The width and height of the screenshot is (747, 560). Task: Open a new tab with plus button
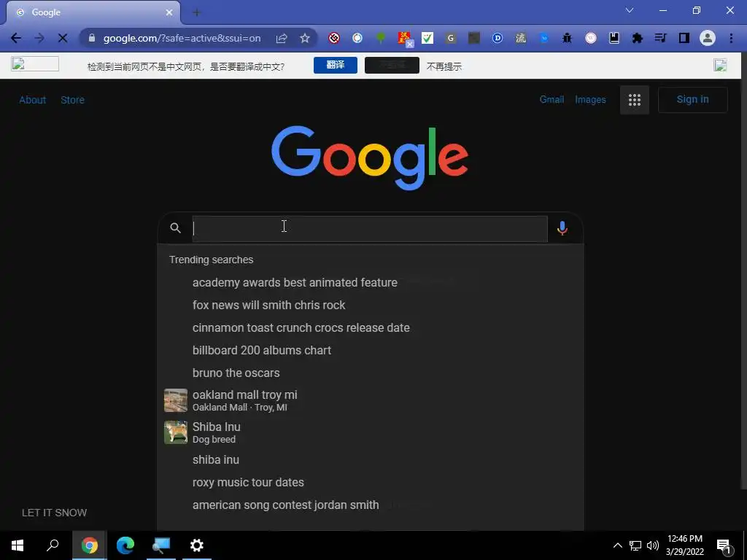tap(196, 13)
